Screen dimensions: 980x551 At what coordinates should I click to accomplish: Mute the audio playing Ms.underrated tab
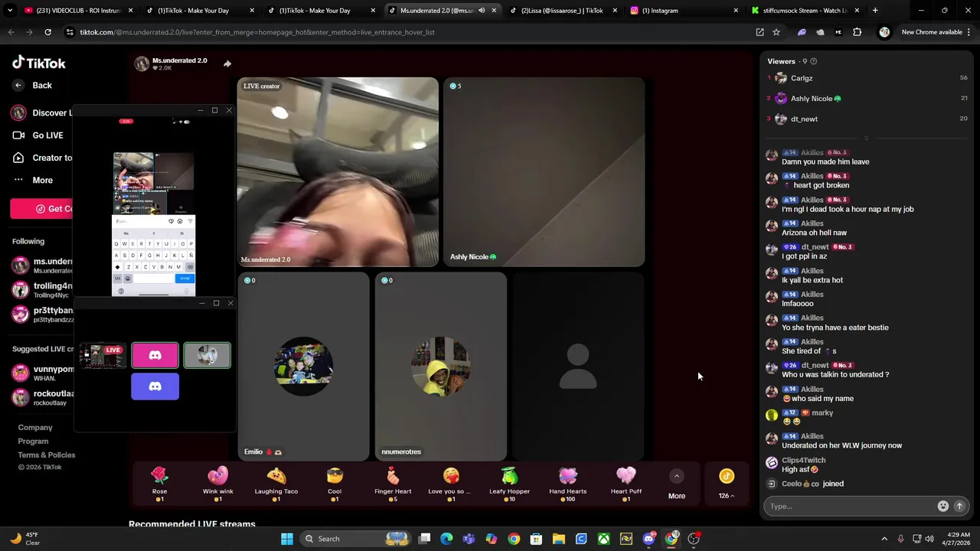tap(481, 11)
